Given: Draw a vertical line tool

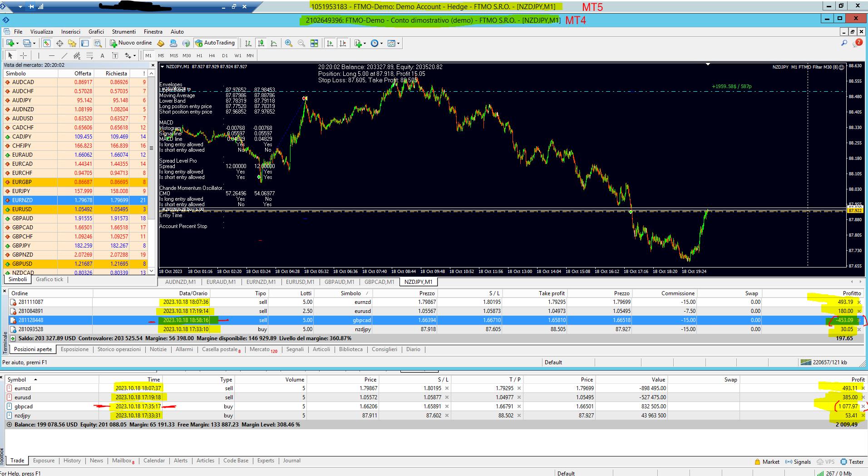Looking at the screenshot, I should coord(39,55).
